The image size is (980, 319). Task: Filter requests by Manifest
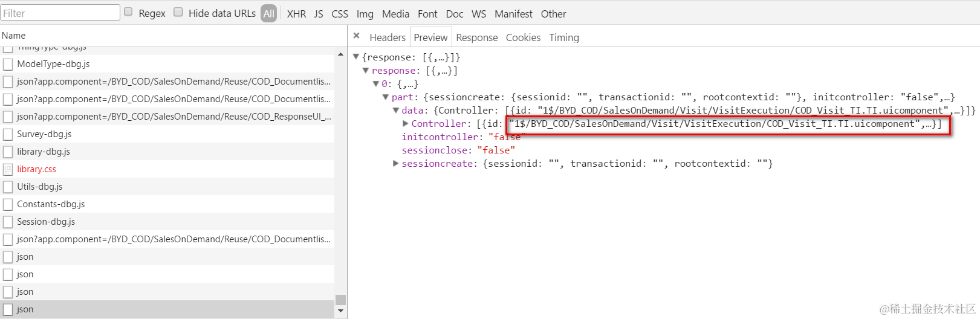pos(513,14)
